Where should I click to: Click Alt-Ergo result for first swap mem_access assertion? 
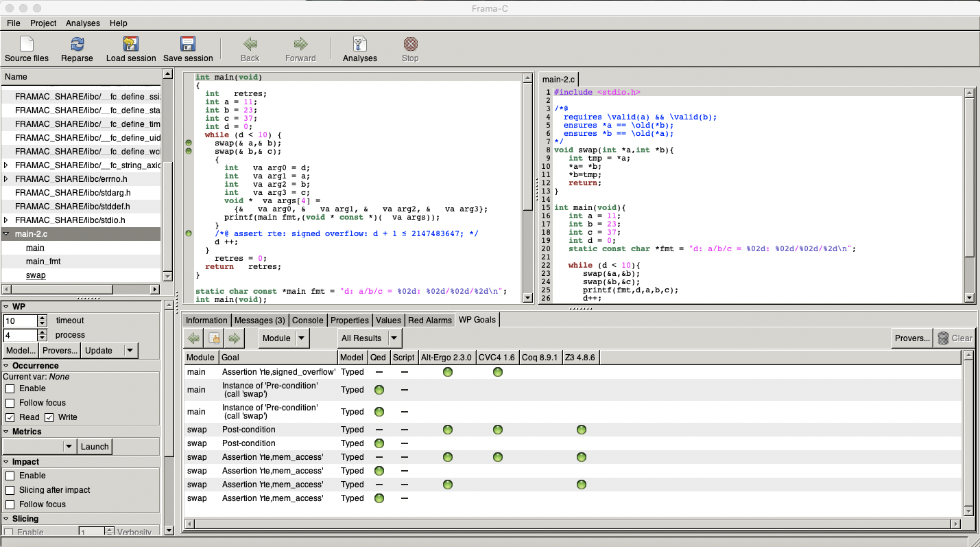pyautogui.click(x=448, y=457)
